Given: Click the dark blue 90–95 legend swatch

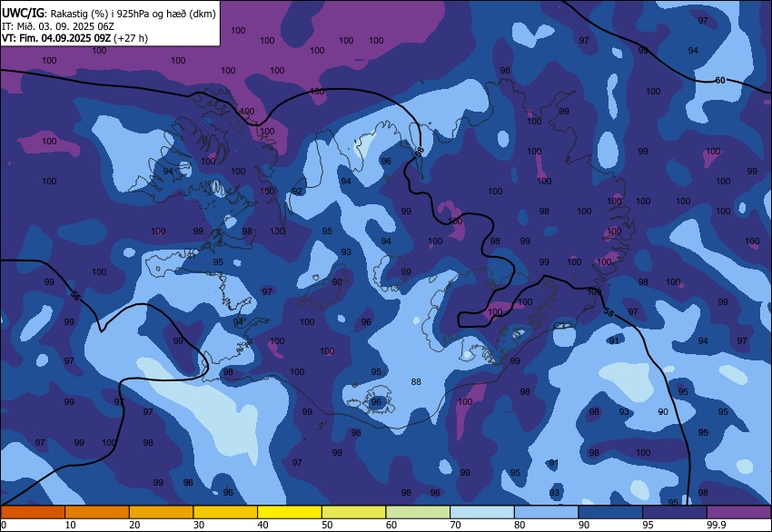Looking at the screenshot, I should (x=610, y=512).
